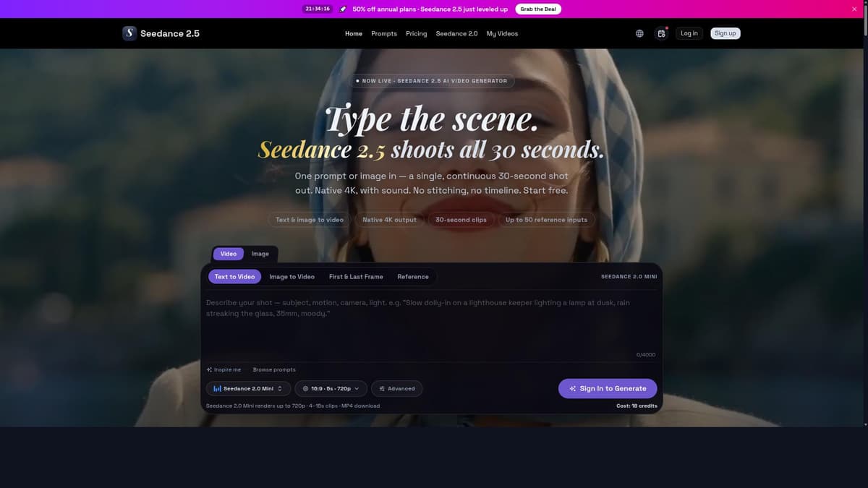Switch to the Image tab

pos(260,254)
